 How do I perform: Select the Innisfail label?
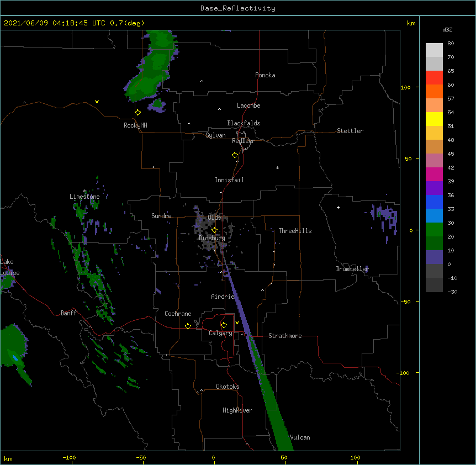click(x=229, y=180)
